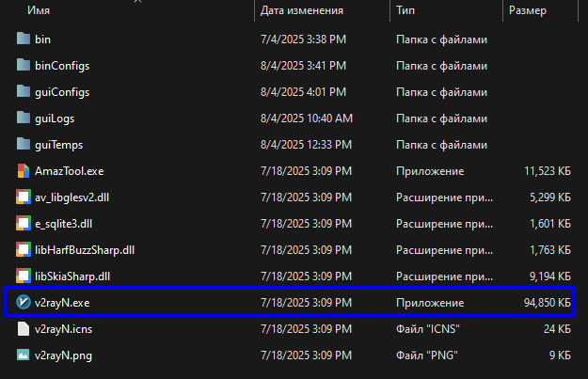Click the AmazTool.exe application icon
This screenshot has height=379, width=588.
[x=24, y=171]
